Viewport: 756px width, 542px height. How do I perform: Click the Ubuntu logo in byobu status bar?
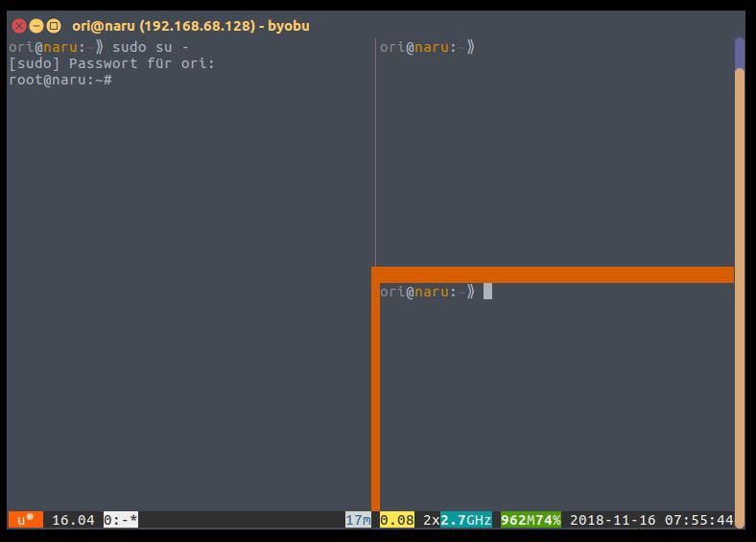tap(26, 520)
